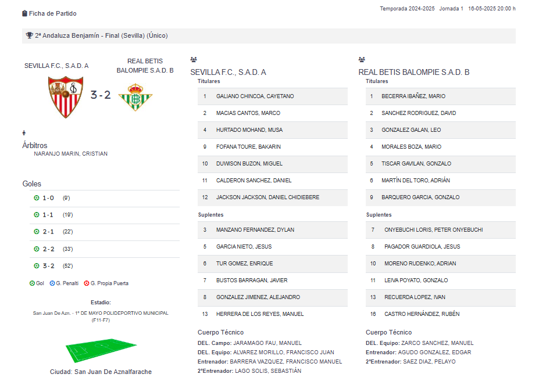The width and height of the screenshot is (546, 392).
Task: Click Betis coach AGUDO GONZALEZ, EDGAR
Action: (434, 353)
